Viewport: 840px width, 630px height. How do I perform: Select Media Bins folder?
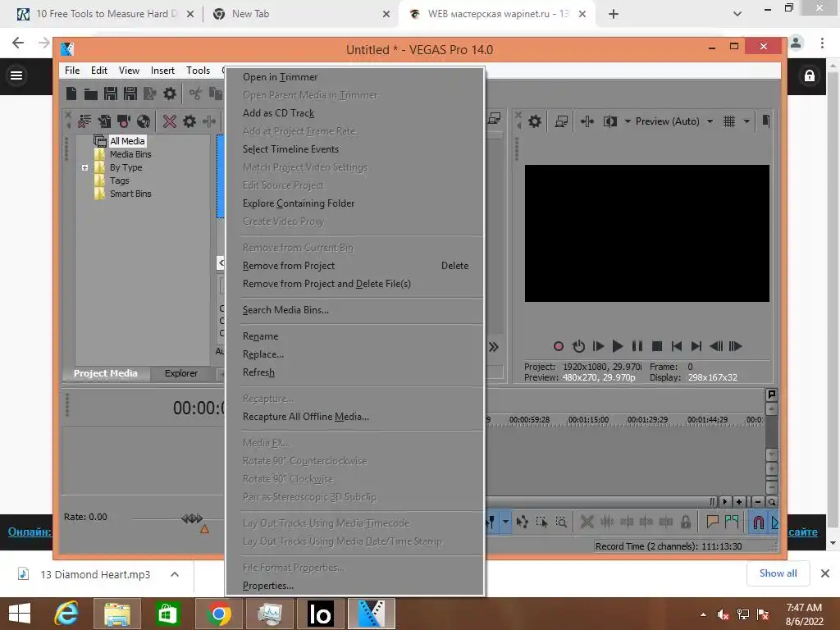(130, 154)
